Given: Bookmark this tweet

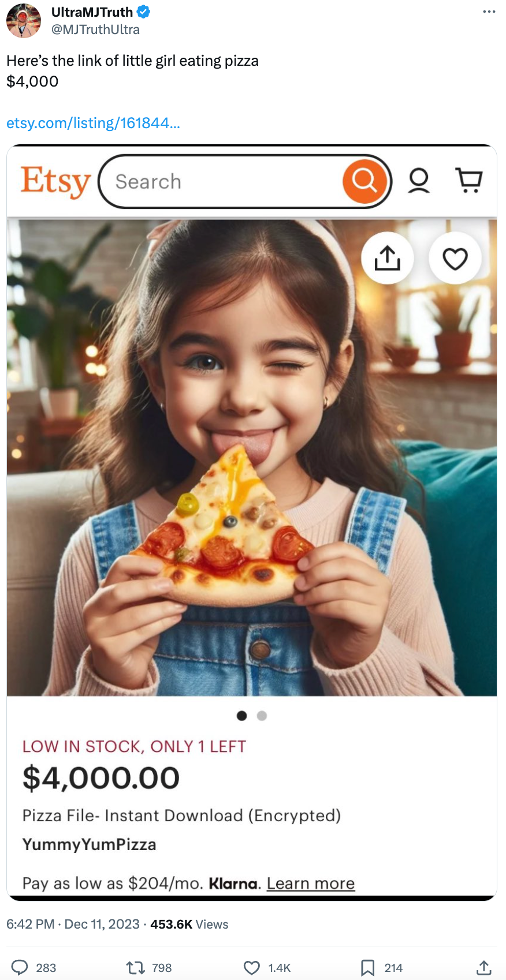Looking at the screenshot, I should tap(367, 967).
